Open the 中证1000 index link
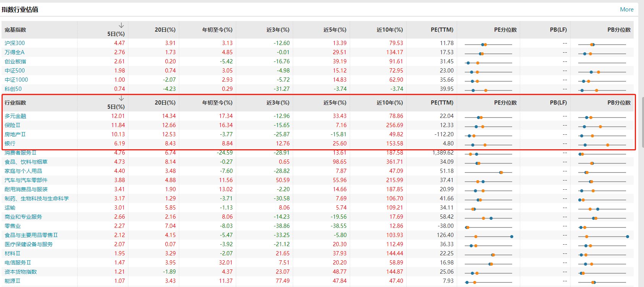Screen dimensions: 644x287 (x=16, y=80)
